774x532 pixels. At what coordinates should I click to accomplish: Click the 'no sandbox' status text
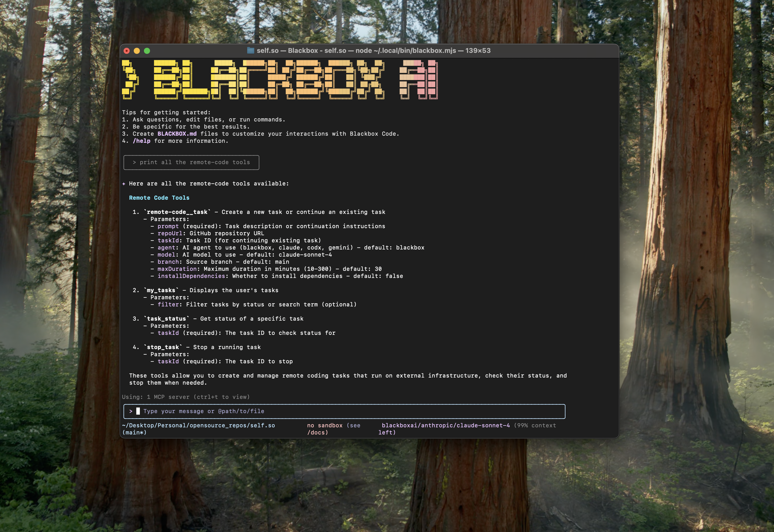pyautogui.click(x=325, y=425)
